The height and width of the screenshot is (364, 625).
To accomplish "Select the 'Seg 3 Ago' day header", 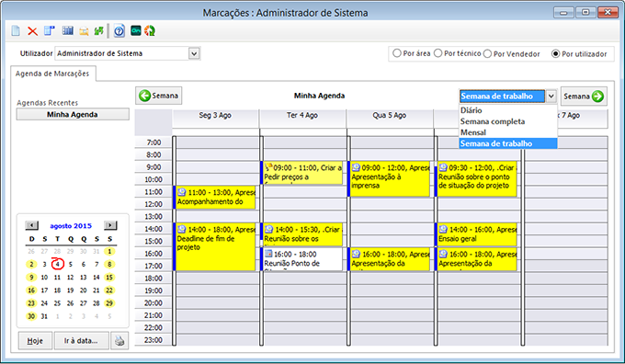I will 215,115.
